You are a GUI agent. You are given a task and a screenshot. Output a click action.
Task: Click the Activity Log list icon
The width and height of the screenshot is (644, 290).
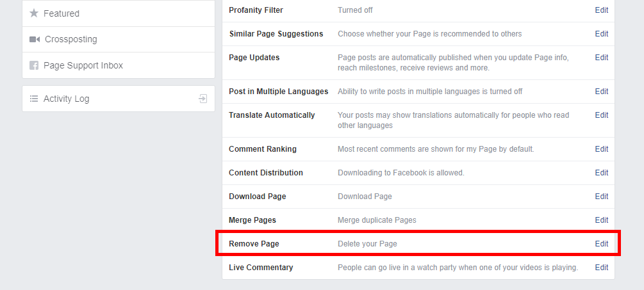[34, 99]
